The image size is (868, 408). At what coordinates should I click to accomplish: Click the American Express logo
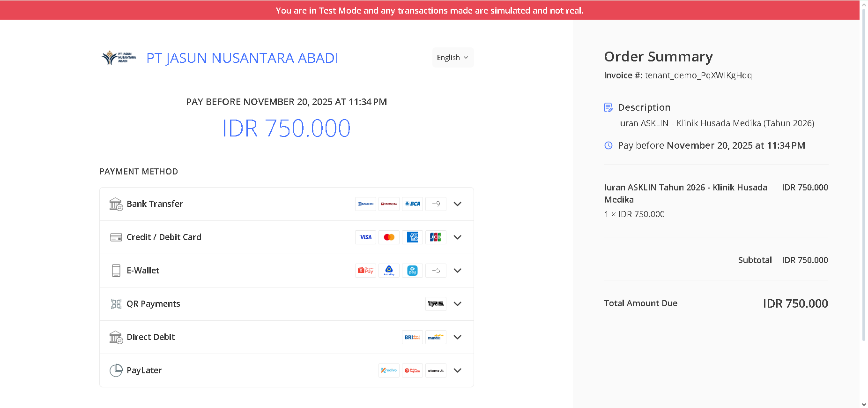point(412,237)
